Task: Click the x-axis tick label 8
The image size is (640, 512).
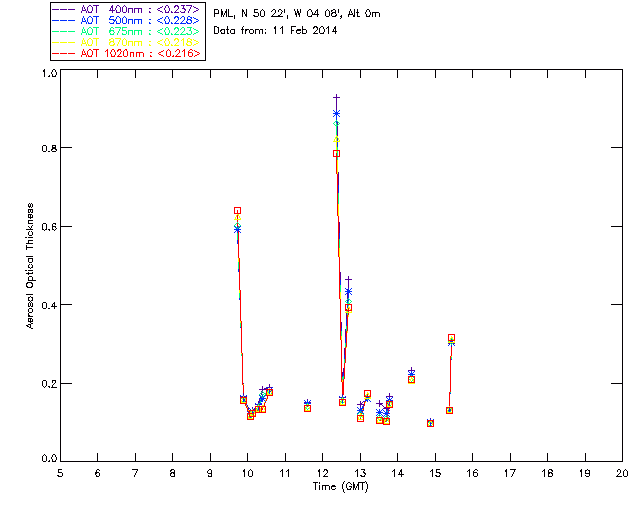Action: (x=173, y=473)
